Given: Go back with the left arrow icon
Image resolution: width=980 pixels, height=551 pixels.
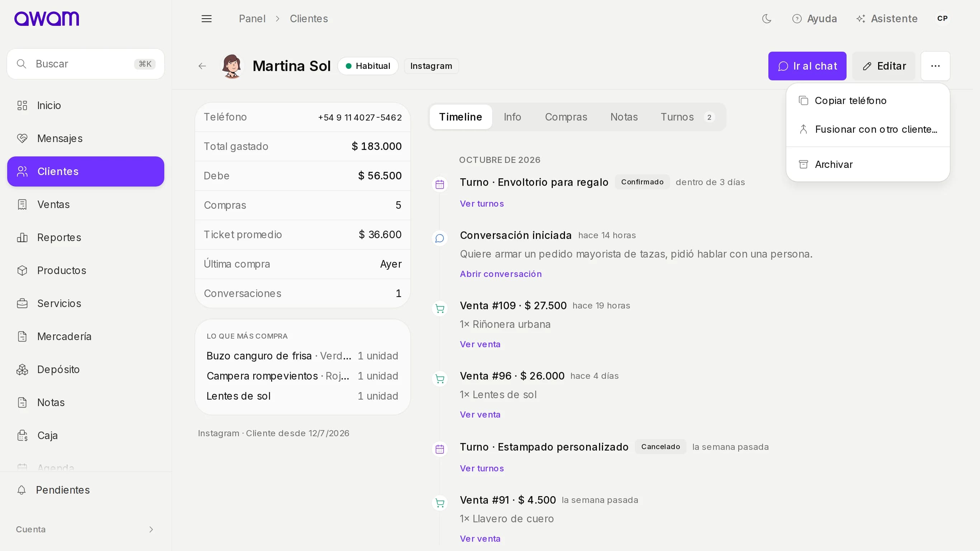Looking at the screenshot, I should pyautogui.click(x=202, y=66).
